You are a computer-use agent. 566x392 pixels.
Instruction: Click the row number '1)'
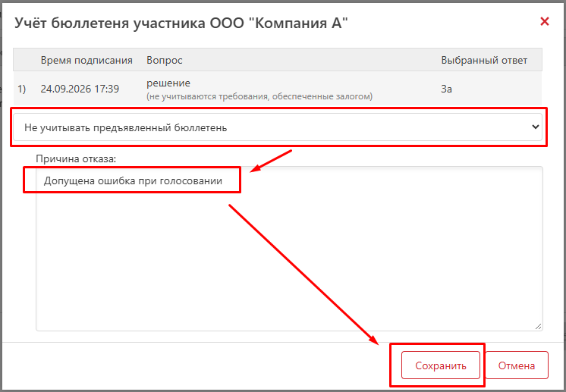(22, 89)
